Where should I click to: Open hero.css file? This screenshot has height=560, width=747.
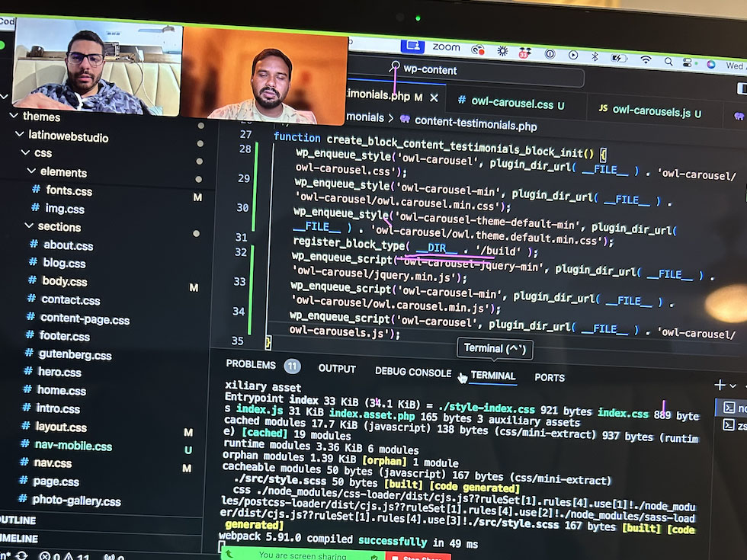click(59, 372)
